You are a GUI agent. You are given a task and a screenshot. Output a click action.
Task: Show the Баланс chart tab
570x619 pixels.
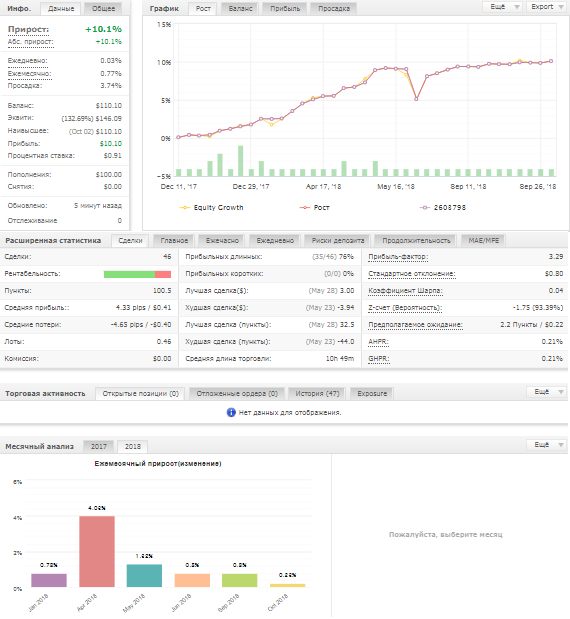click(240, 9)
